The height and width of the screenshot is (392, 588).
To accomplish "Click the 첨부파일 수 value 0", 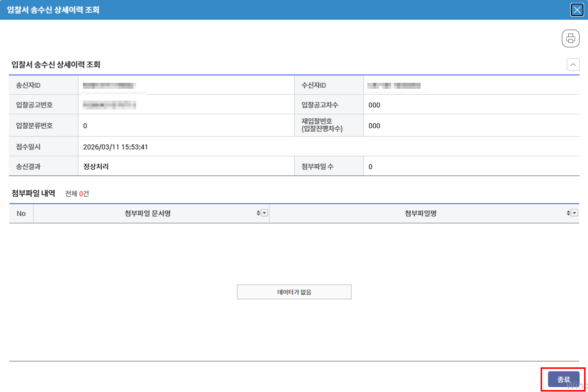I will tap(370, 167).
